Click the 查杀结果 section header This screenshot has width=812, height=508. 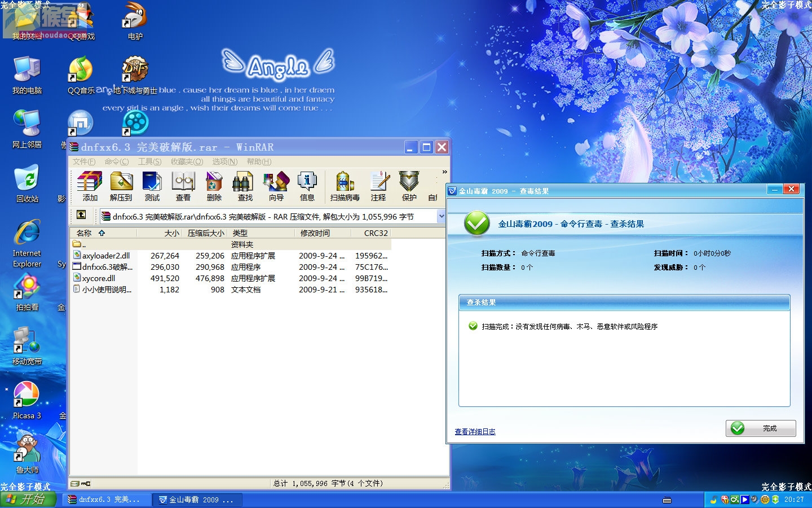(x=624, y=303)
